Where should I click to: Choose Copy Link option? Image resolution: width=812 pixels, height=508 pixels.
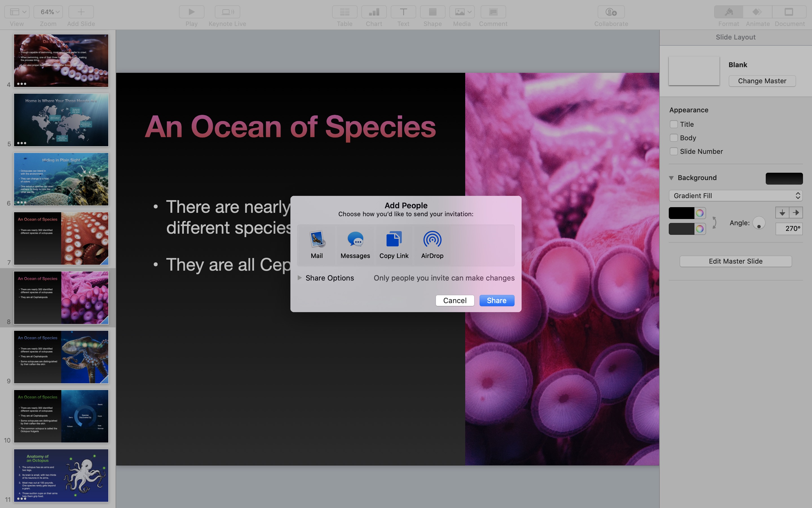pyautogui.click(x=394, y=245)
